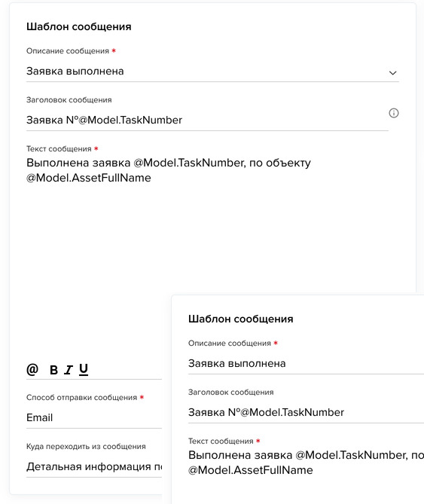Click the 'Описание сообщения' label in main form
The image size is (424, 504).
68,51
